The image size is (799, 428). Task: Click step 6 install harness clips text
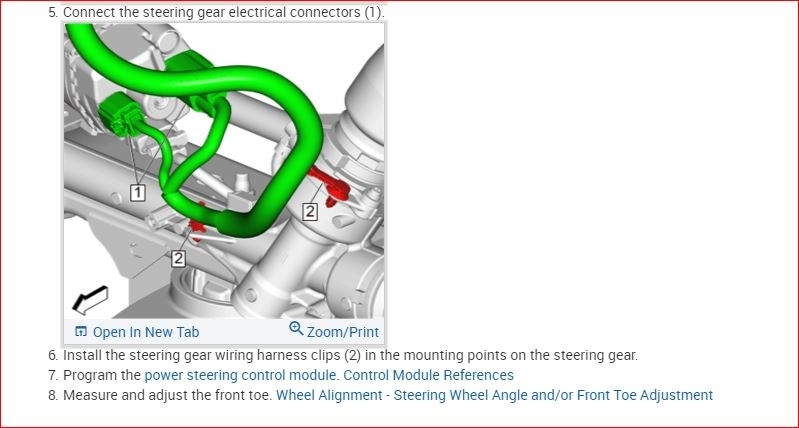click(343, 355)
